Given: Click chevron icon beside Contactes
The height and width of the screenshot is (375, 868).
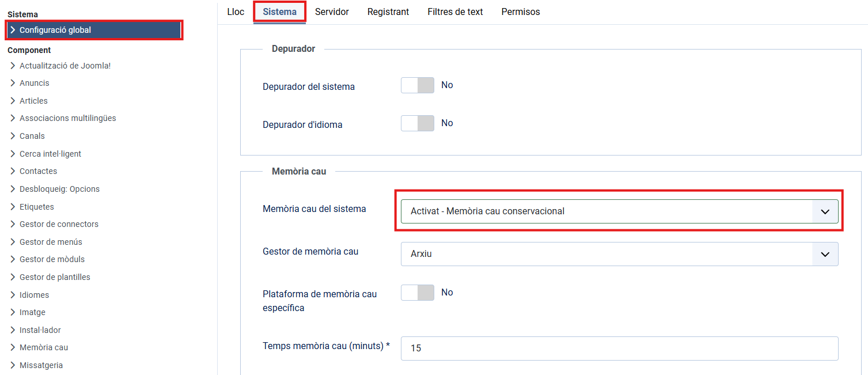Looking at the screenshot, I should pos(13,171).
